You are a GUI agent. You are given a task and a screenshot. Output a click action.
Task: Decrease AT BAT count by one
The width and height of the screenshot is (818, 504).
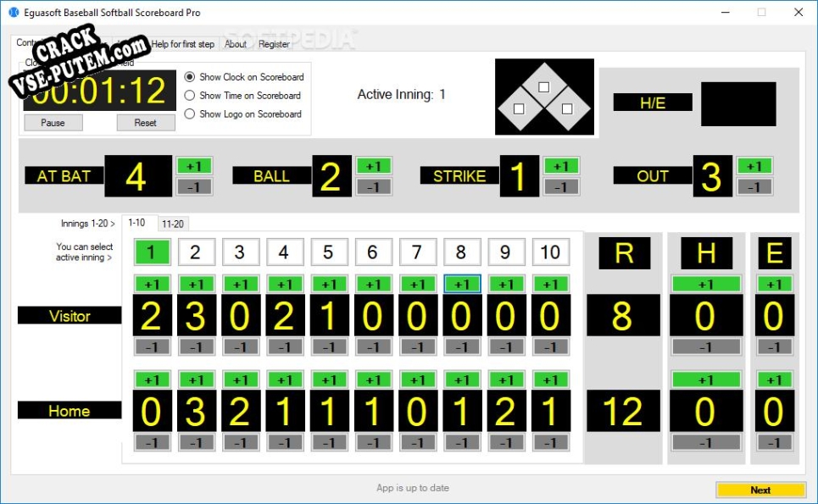pyautogui.click(x=194, y=186)
